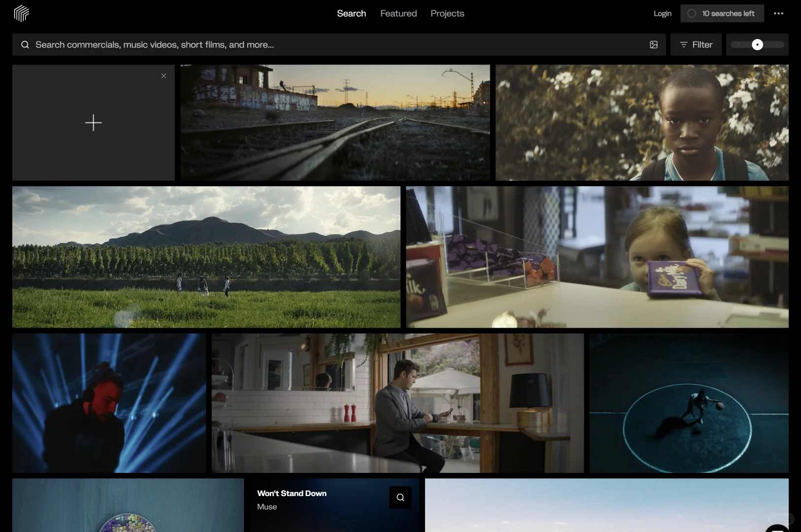
Task: Go to the Projects tab
Action: (447, 13)
